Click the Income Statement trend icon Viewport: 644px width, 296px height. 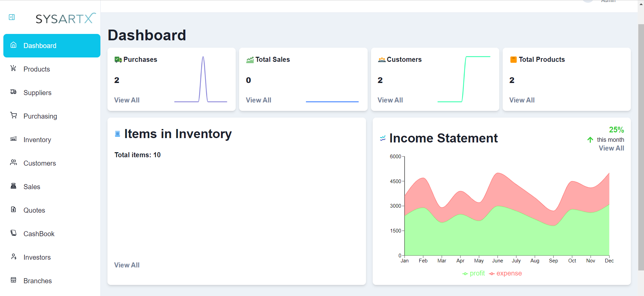pos(383,138)
